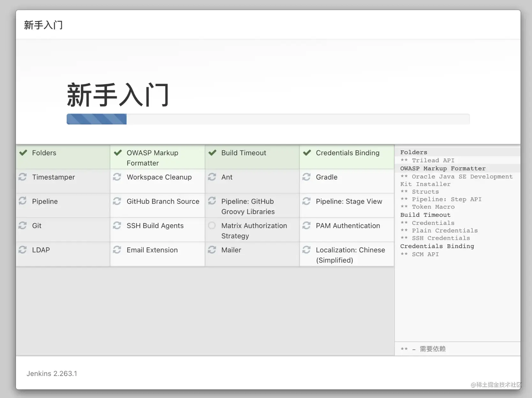Select the OWASP Markup Formatter plugin name

click(152, 158)
